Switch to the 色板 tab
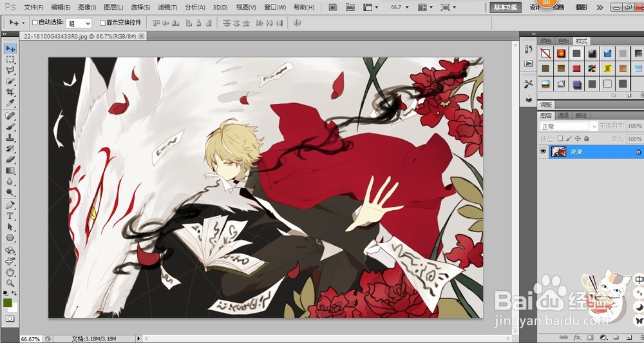This screenshot has height=343, width=644. [563, 41]
